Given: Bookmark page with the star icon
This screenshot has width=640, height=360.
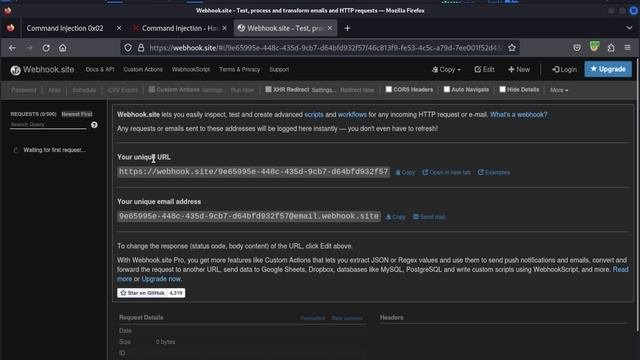Looking at the screenshot, I should 512,48.
